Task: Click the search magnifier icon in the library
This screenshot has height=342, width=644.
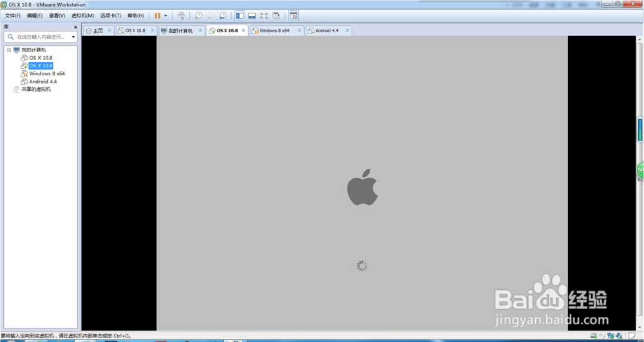Action: pyautogui.click(x=11, y=37)
